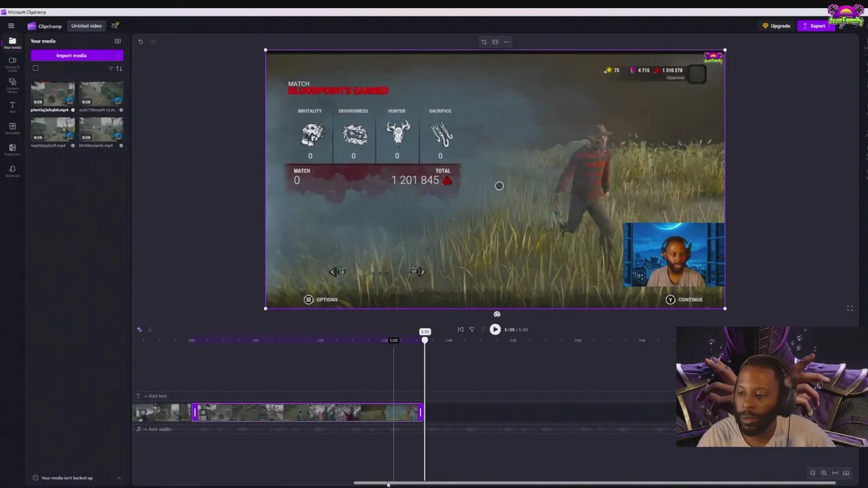Select the first clip on the timeline
Viewport: 868px width, 488px height.
point(161,412)
